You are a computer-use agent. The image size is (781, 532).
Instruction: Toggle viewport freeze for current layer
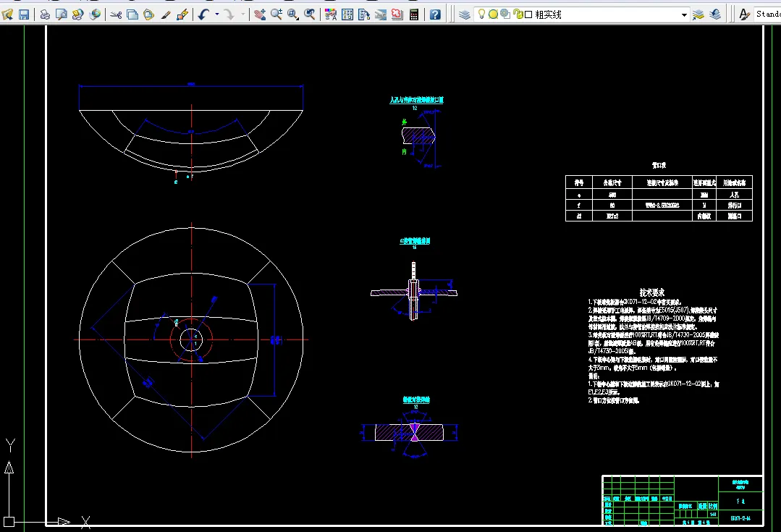[505, 14]
